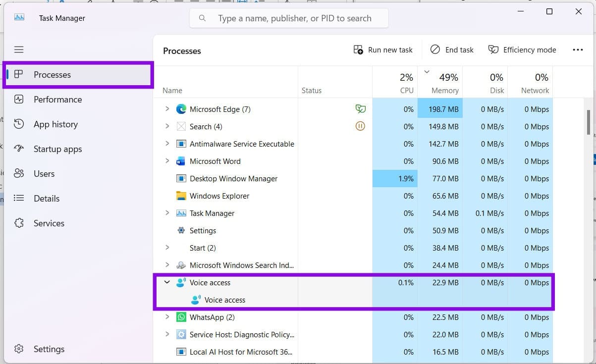Click the Voice access child process icon
Viewport: 596px width, 364px height.
[196, 300]
